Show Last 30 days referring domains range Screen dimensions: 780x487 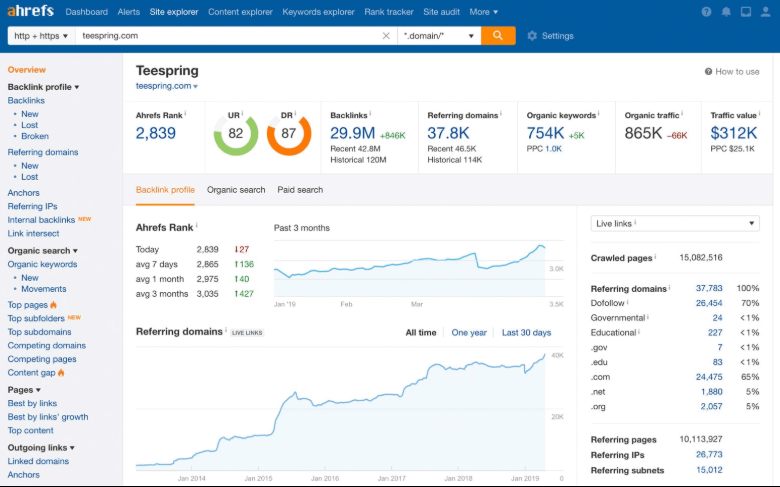(x=526, y=333)
